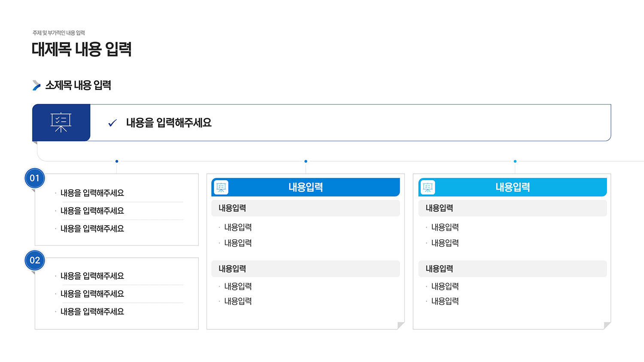Click the checkmark icon in the top banner
Screen dimensions: 644x362
pos(112,123)
